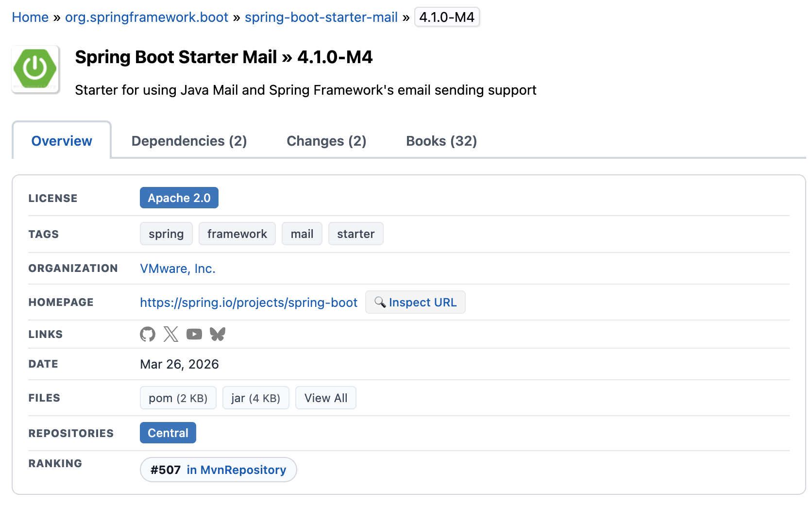Select the framework tag

point(237,234)
